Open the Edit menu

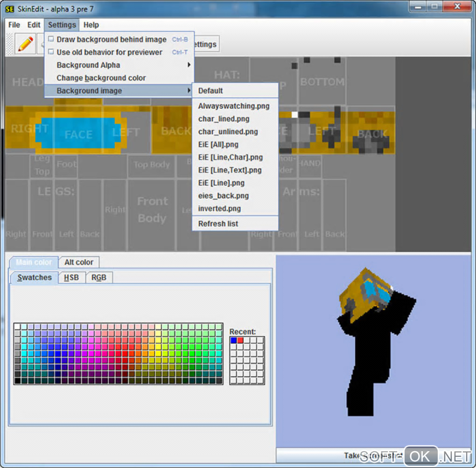[34, 25]
